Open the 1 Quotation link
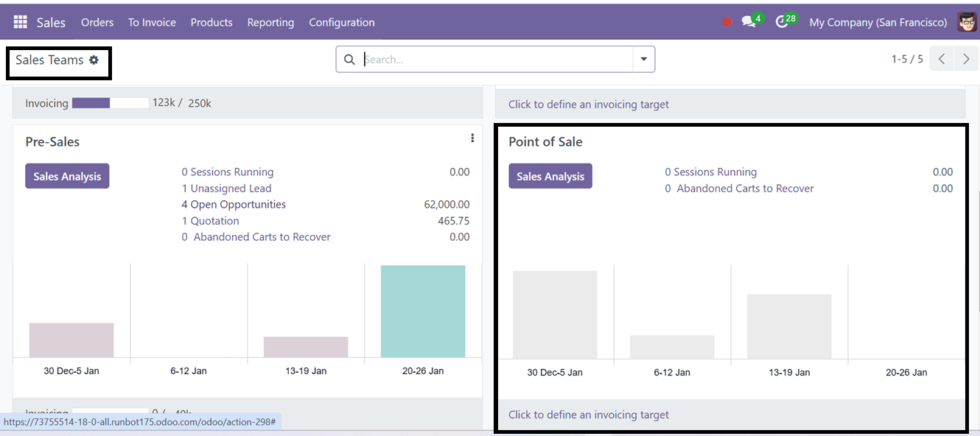This screenshot has width=980, height=436. pos(210,220)
